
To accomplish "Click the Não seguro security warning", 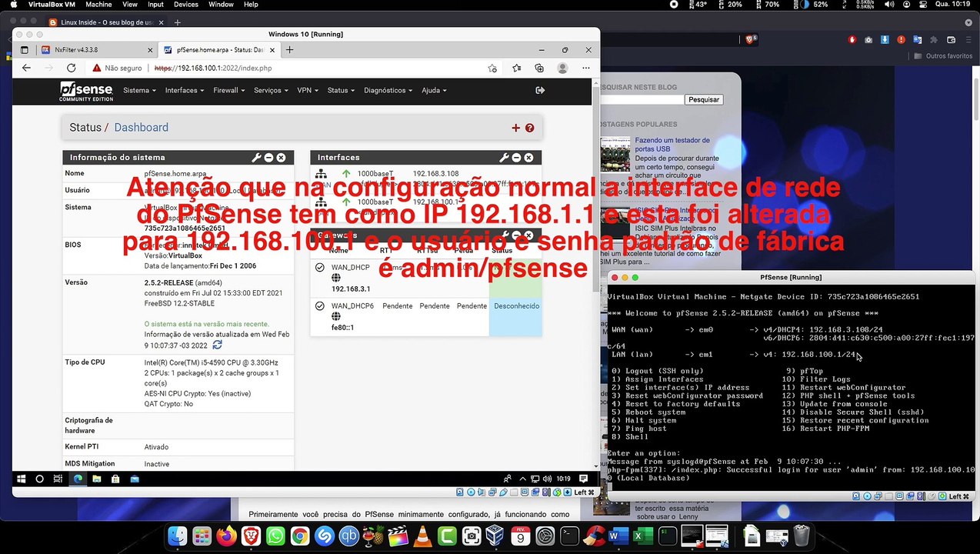I will pos(117,68).
